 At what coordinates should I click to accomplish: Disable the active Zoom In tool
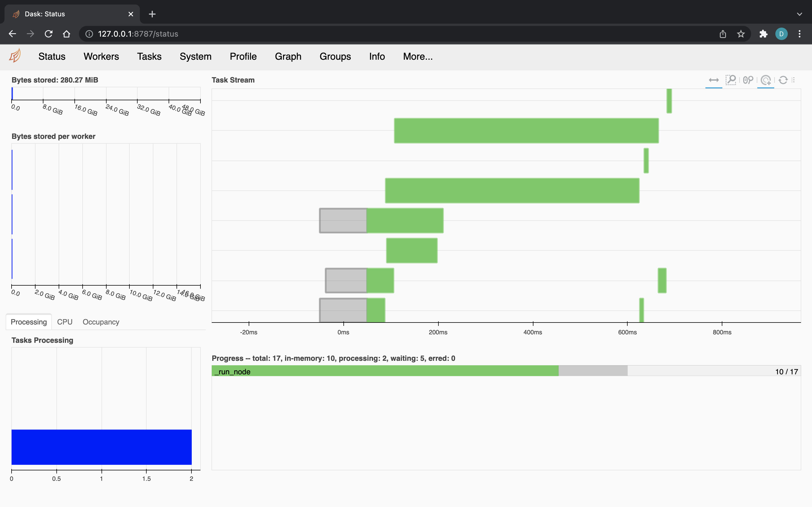click(x=766, y=80)
